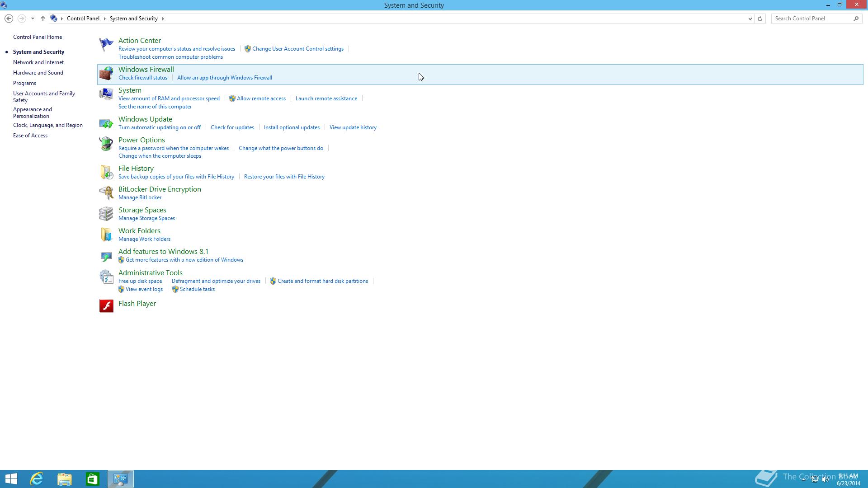
Task: Expand the address bar history dropdown
Action: 750,19
